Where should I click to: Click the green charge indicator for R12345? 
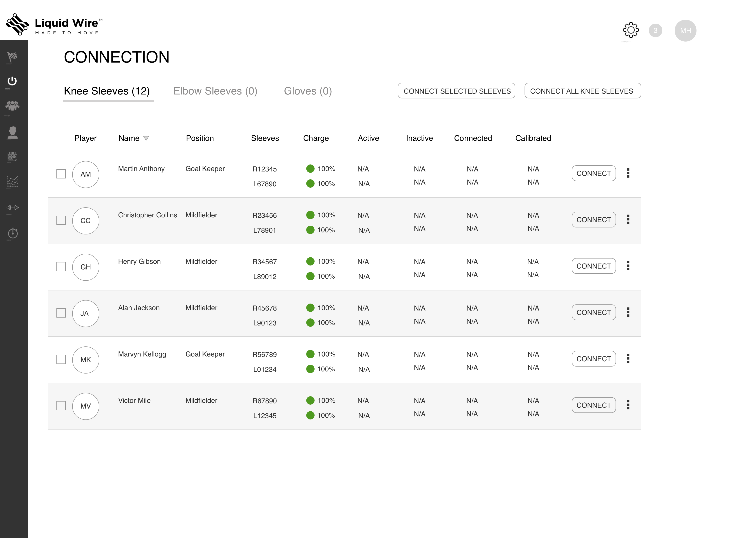click(310, 169)
